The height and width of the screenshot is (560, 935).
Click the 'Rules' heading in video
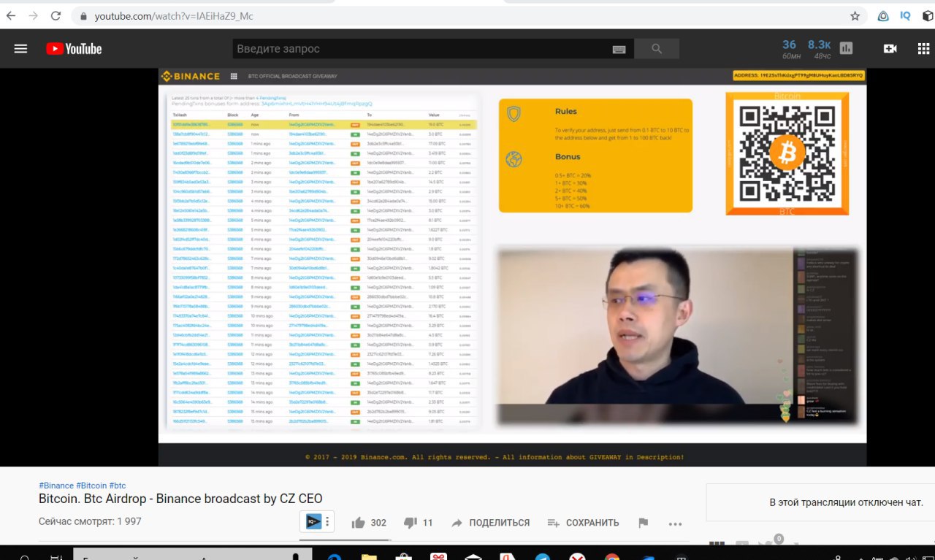click(565, 112)
